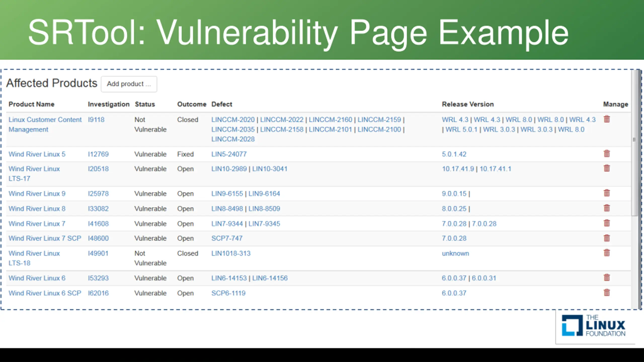Open defect LINCCM-2028

tap(233, 139)
